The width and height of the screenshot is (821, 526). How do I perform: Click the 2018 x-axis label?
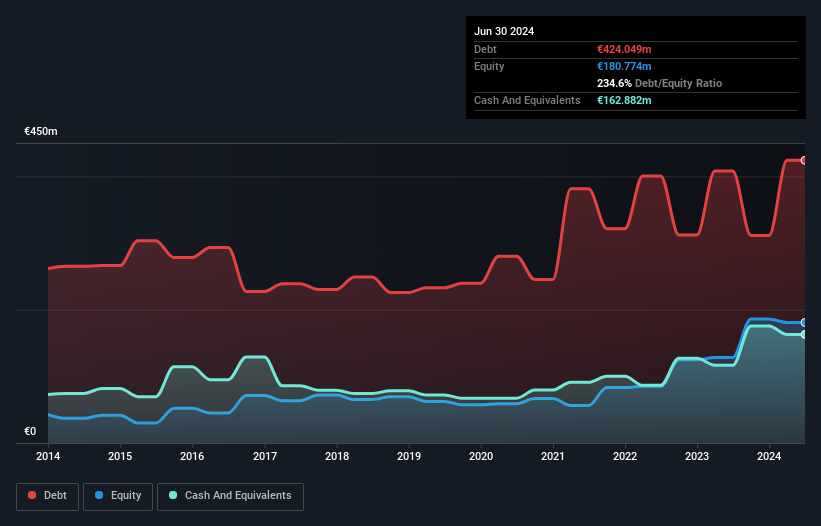(337, 456)
